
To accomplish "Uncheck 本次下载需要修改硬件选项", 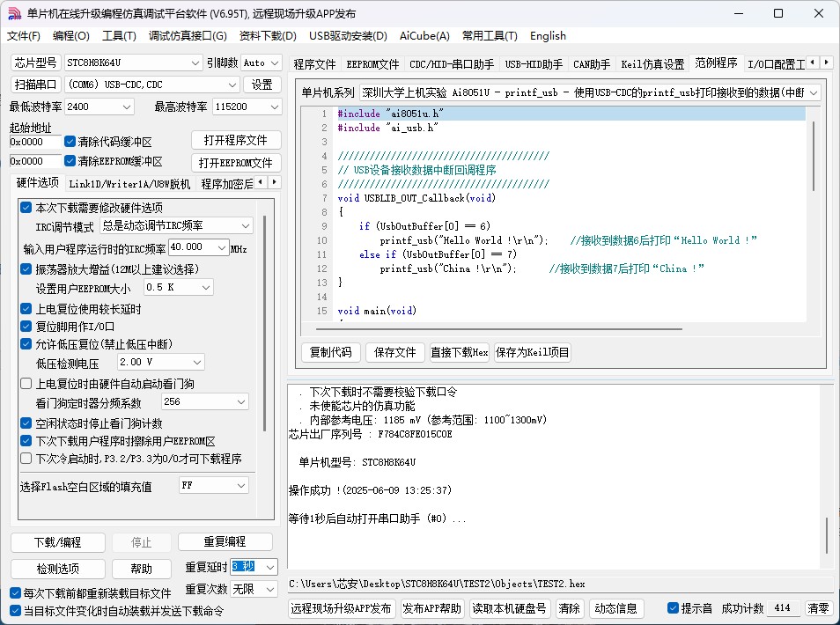I will [x=26, y=207].
